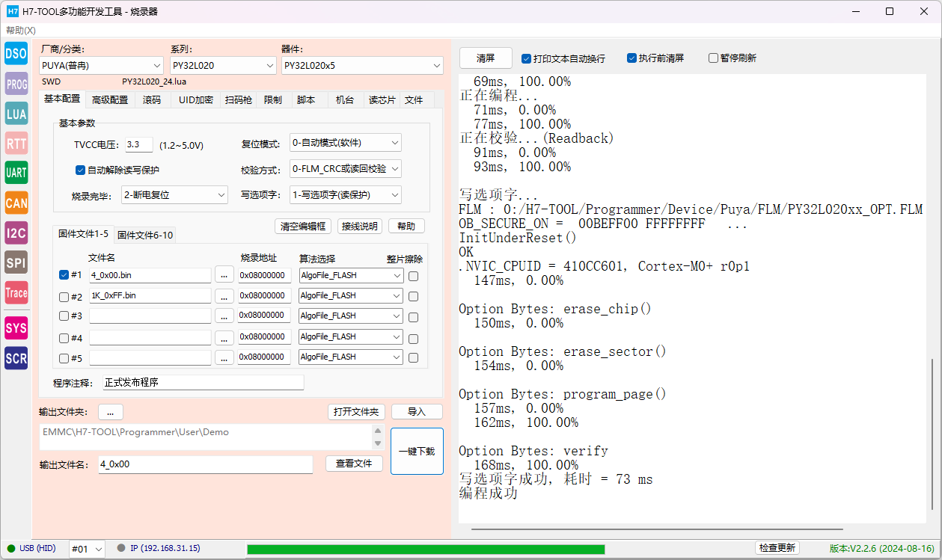Click the 清屏 button
This screenshot has height=560, width=942.
[x=486, y=58]
